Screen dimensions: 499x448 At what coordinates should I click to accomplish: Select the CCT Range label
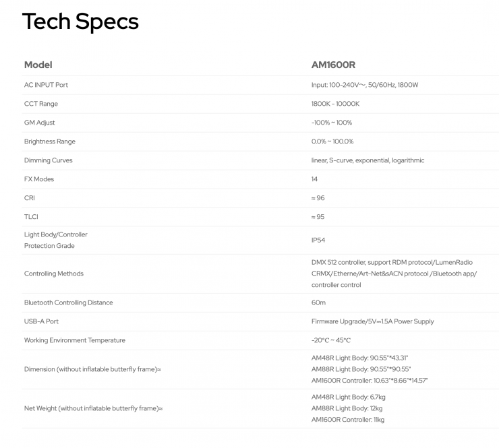41,104
